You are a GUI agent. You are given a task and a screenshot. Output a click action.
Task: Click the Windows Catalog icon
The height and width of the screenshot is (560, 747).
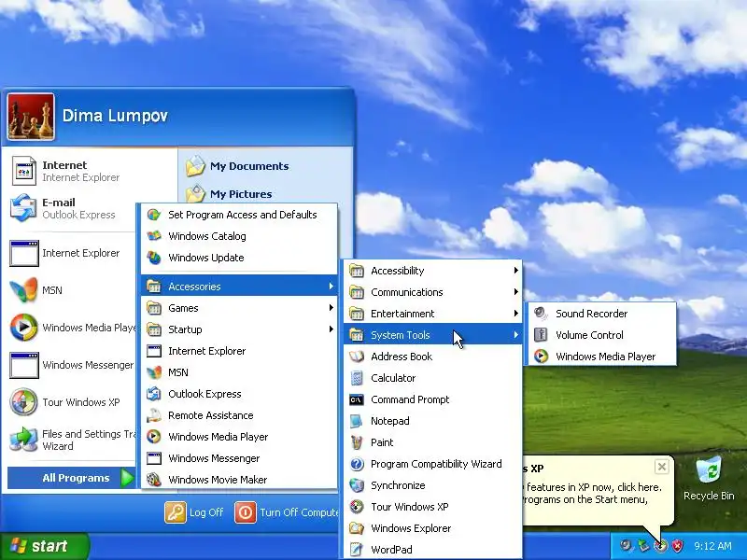click(x=154, y=236)
